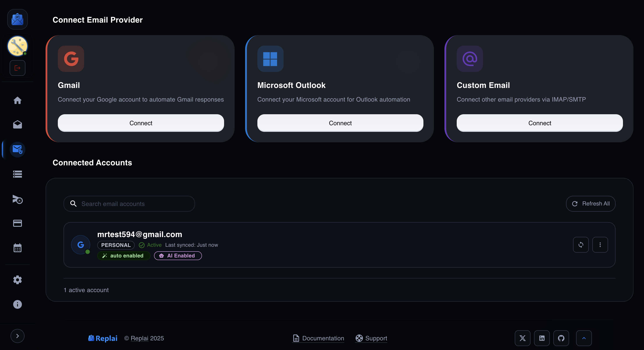The image size is (644, 350).
Task: Click the Replai logo in the sidebar
Action: coord(17,19)
